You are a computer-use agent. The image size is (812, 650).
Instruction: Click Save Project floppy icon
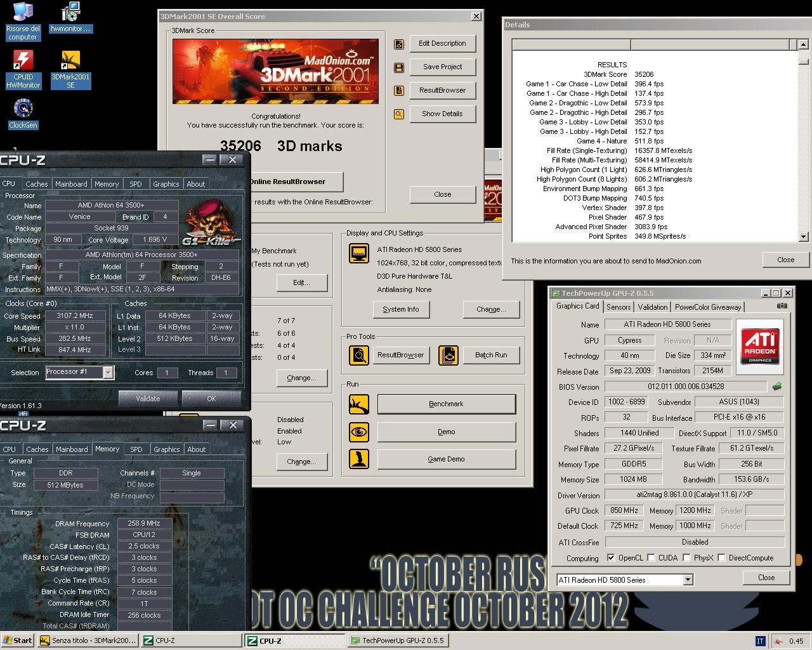coord(399,67)
